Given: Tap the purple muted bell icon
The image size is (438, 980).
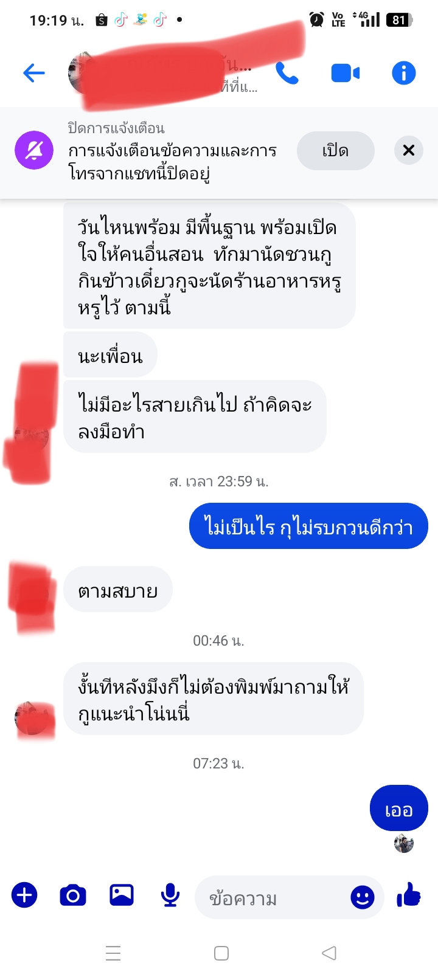Looking at the screenshot, I should (34, 150).
